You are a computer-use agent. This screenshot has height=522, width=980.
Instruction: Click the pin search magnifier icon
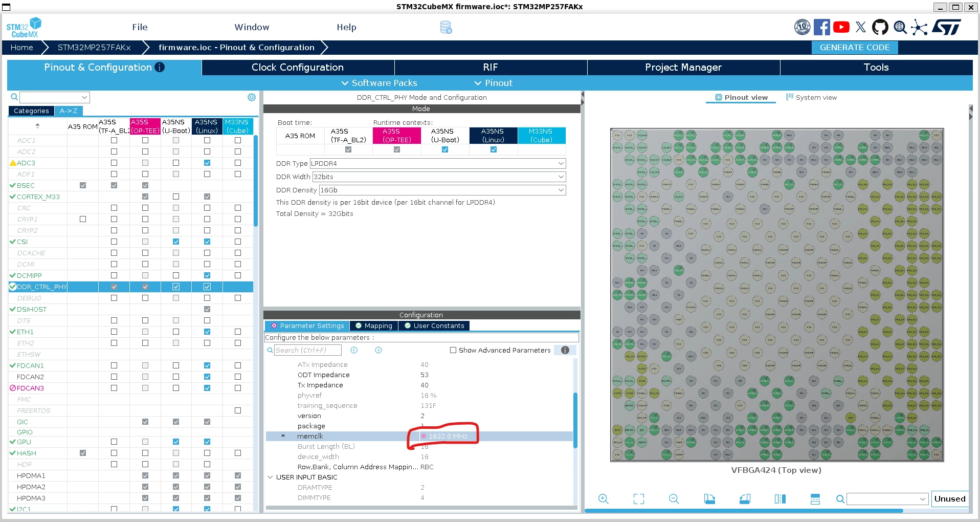pyautogui.click(x=840, y=499)
